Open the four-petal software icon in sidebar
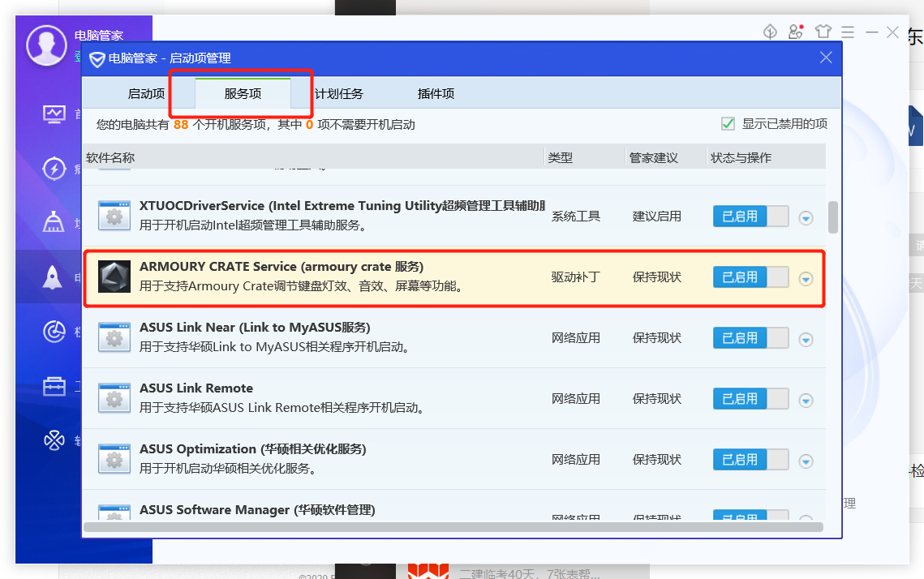 (54, 440)
